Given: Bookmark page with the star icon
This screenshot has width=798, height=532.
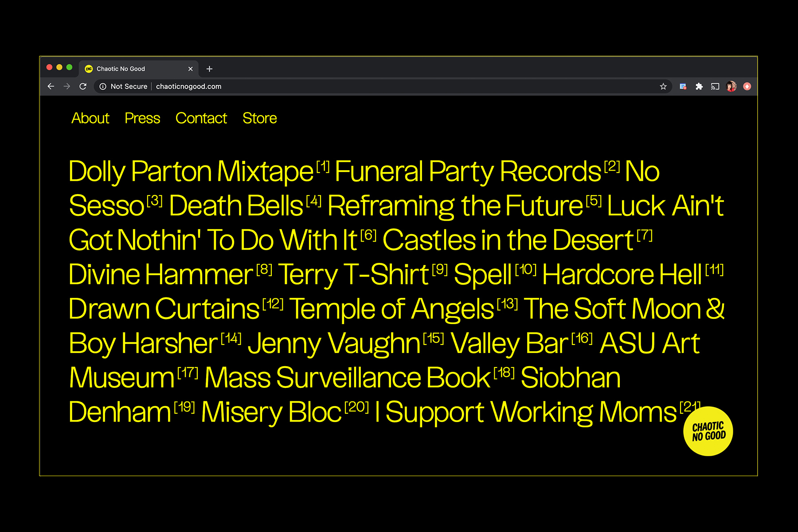Looking at the screenshot, I should [663, 86].
